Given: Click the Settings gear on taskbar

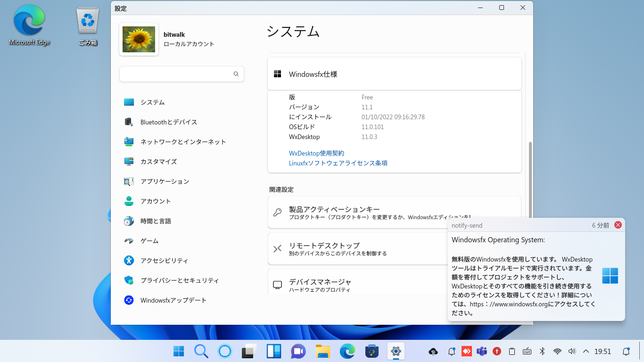Looking at the screenshot, I should click(x=396, y=351).
